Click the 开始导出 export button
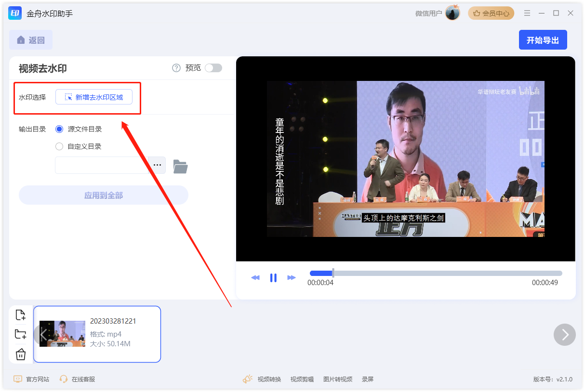Screen dimensions: 585x392 (543, 39)
